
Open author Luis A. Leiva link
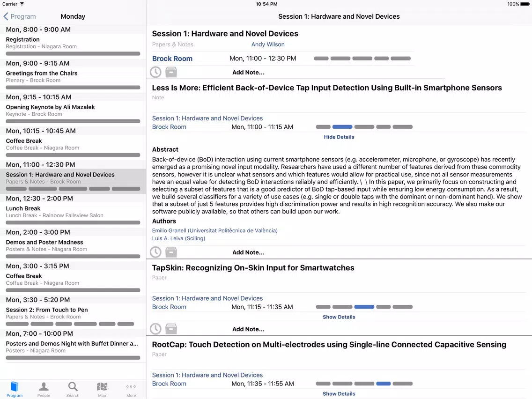[178, 238]
